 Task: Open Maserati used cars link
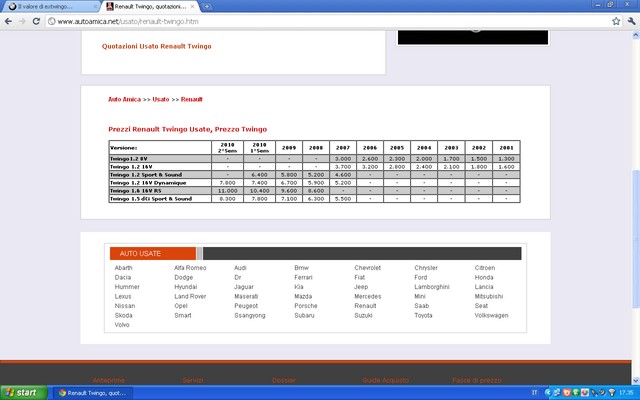tap(246, 296)
